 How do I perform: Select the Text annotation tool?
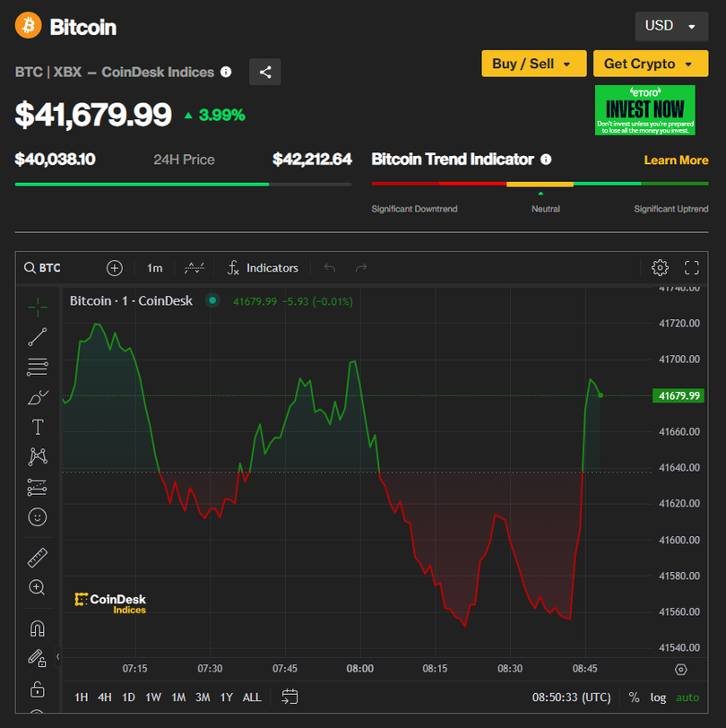tap(37, 427)
